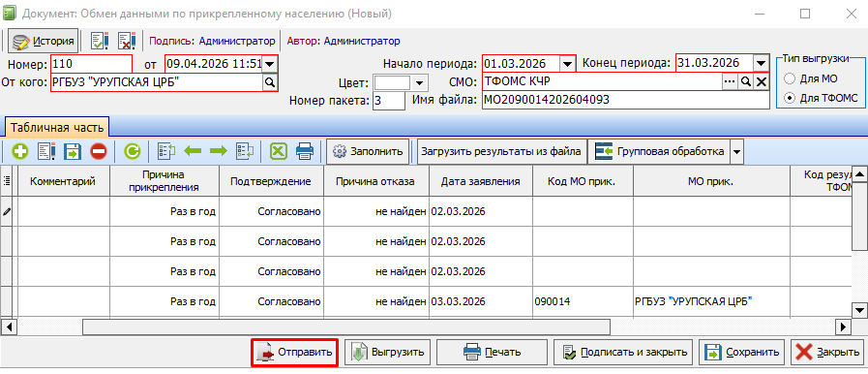The height and width of the screenshot is (374, 868).
Task: Click the sign document icon with green checkmark
Action: pos(100,41)
